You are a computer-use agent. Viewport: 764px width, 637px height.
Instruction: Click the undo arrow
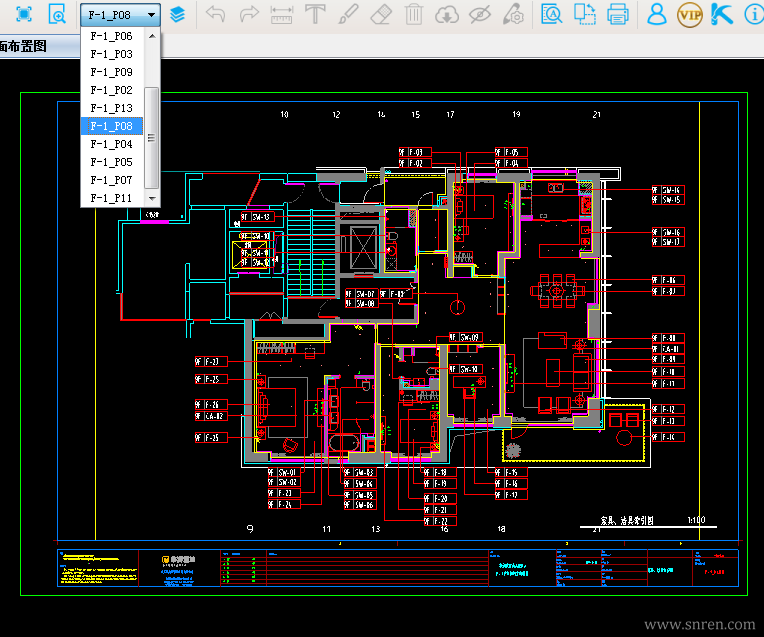[215, 14]
